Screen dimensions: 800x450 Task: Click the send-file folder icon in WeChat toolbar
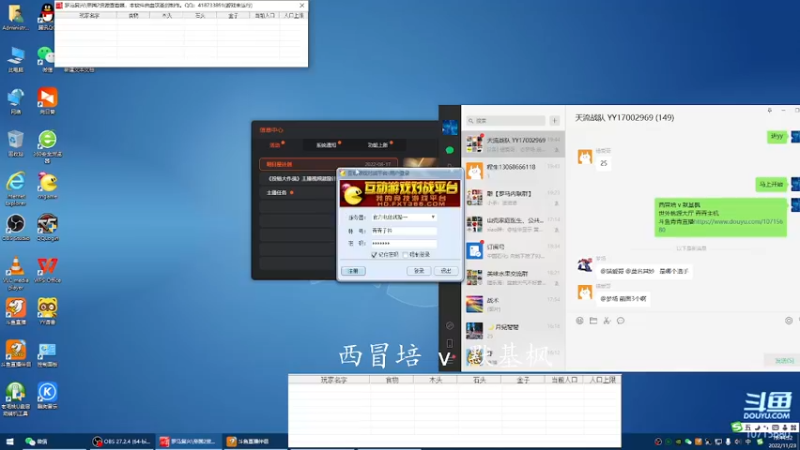click(x=593, y=320)
